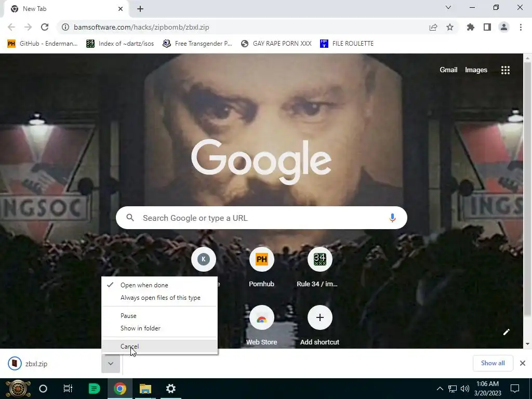Choose Pause in the download menu
This screenshot has width=532, height=399.
pos(159,315)
